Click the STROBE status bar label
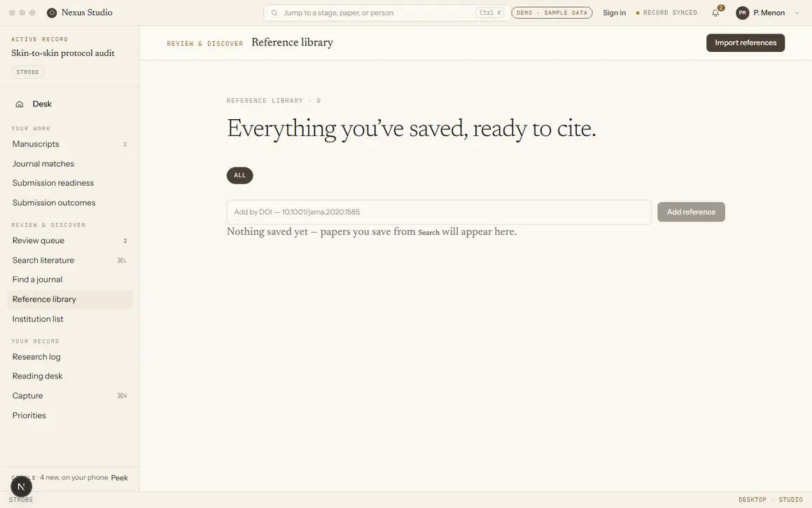This screenshot has width=812, height=508. (x=21, y=500)
